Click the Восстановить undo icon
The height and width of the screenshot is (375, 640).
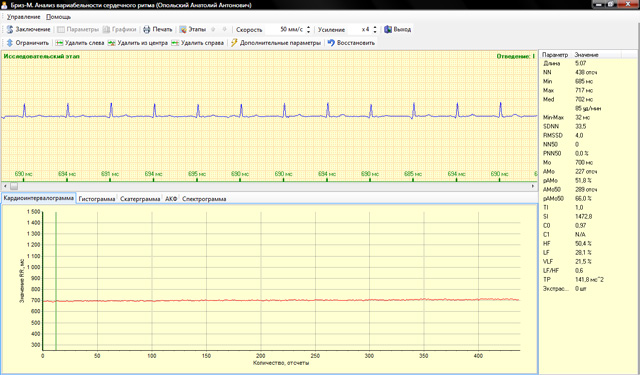click(331, 42)
